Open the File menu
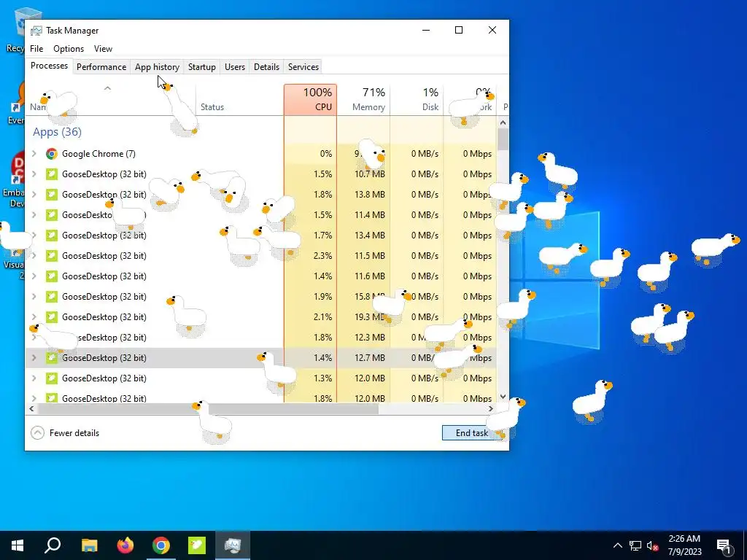 coord(36,49)
